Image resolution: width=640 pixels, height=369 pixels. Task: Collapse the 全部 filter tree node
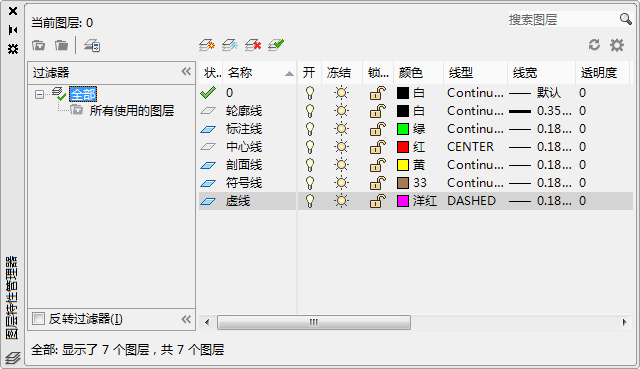[39, 95]
